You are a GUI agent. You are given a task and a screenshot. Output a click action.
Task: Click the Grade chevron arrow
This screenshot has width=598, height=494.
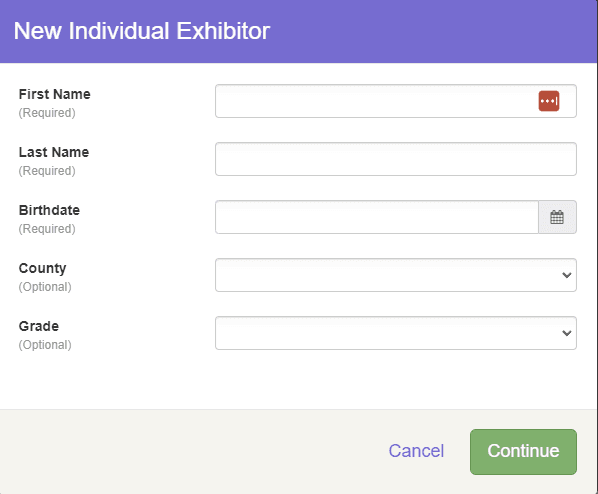[x=567, y=333]
